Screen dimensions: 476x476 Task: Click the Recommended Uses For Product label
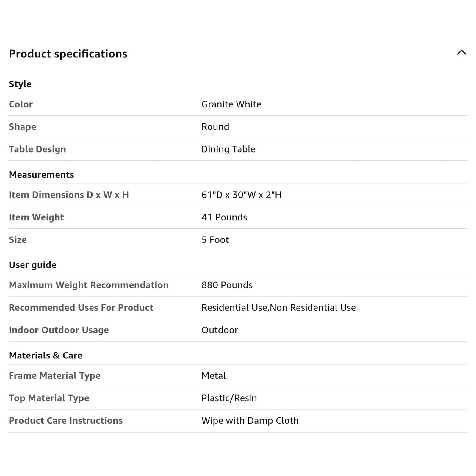point(81,308)
